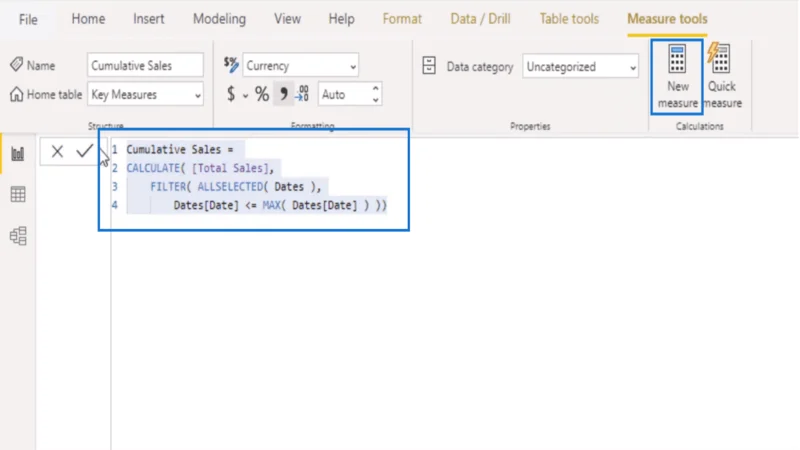Select the Measure tools tab
This screenshot has width=800, height=450.
[667, 19]
